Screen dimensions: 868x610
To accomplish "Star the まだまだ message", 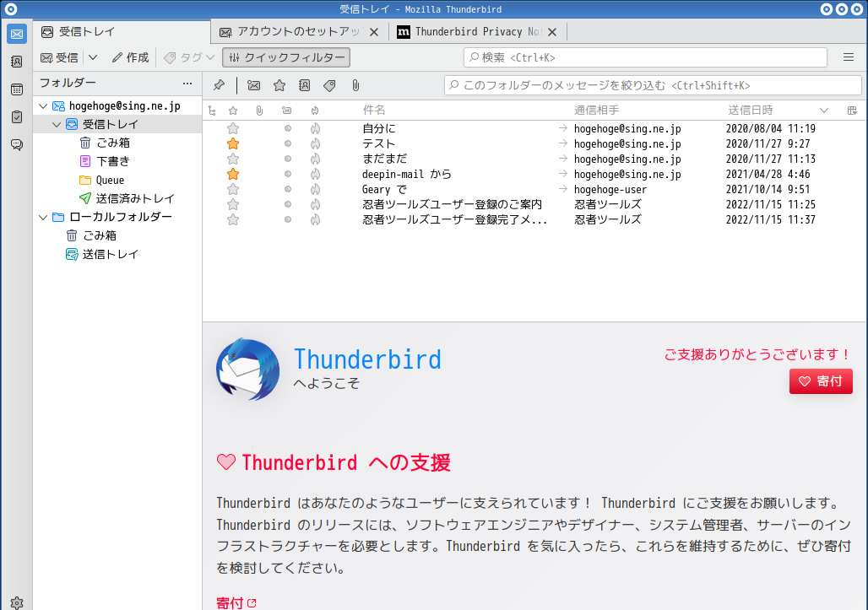I will click(233, 159).
